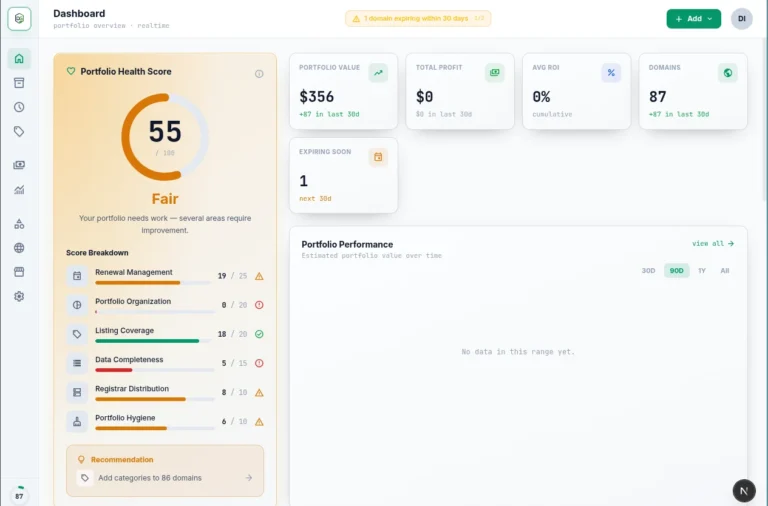
Task: Open the archive box sidebar icon
Action: [x=19, y=83]
